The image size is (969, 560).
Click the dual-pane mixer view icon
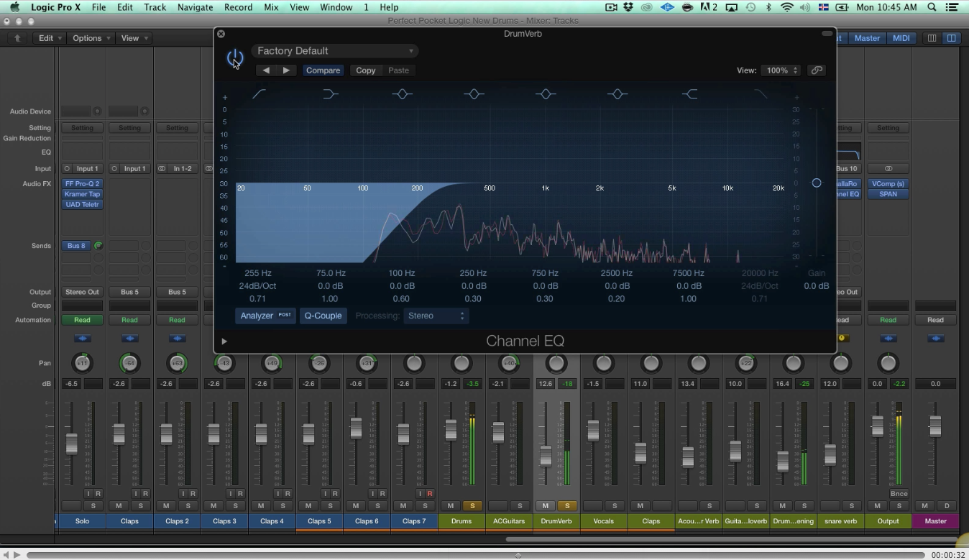click(952, 37)
